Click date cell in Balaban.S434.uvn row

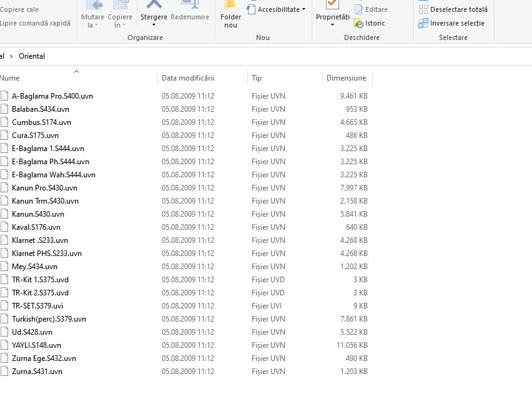click(188, 109)
